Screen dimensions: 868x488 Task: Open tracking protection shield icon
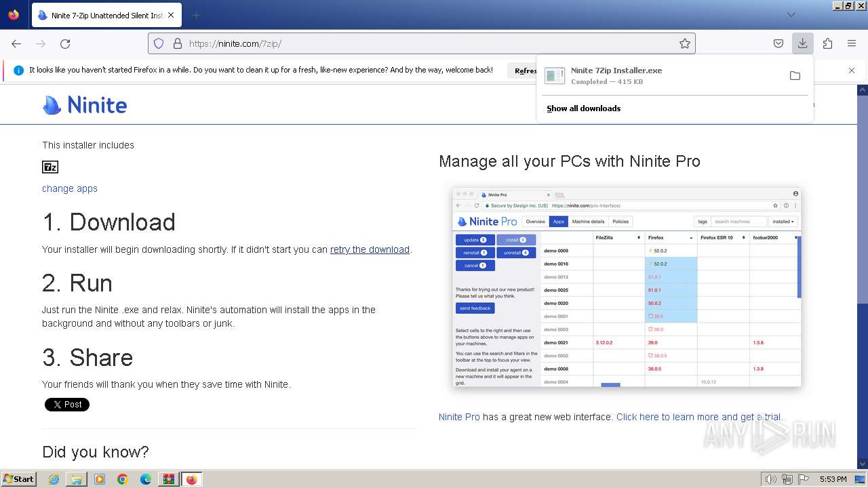159,43
